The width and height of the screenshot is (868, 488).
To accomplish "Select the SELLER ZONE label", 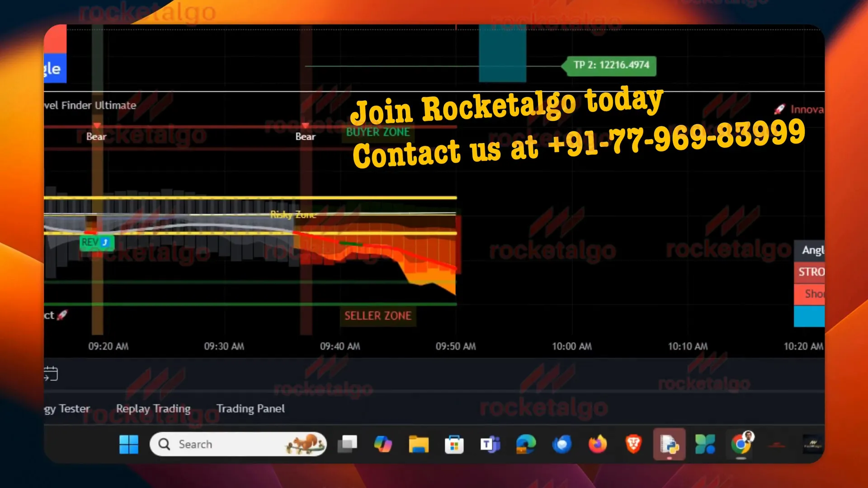I will tap(378, 316).
